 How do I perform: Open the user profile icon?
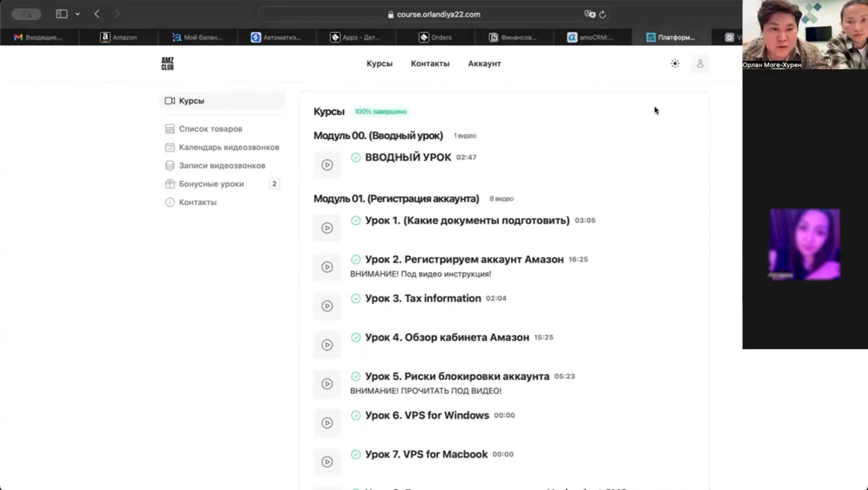700,64
